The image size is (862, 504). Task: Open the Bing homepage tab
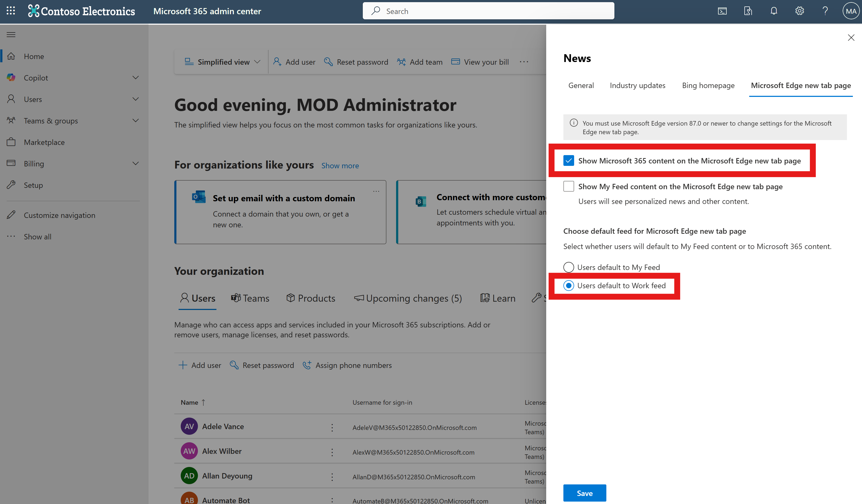[708, 85]
